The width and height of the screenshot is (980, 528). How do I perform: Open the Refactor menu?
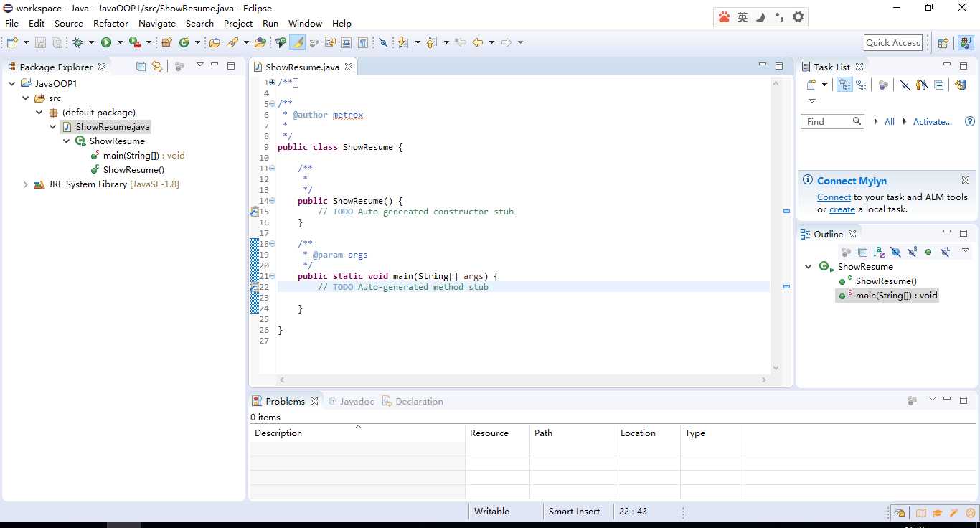coord(110,23)
